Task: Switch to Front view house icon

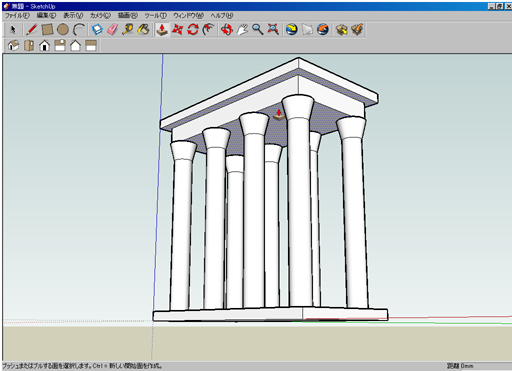Action: pos(44,45)
